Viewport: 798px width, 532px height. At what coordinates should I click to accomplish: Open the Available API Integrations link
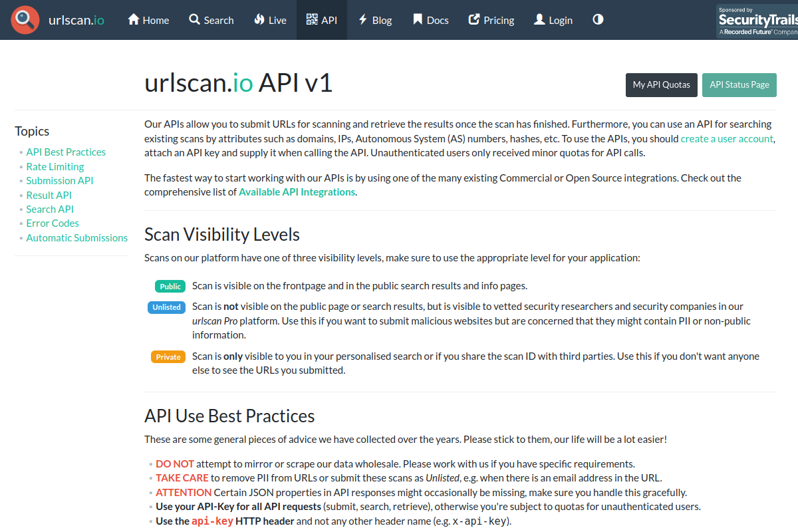coord(297,192)
